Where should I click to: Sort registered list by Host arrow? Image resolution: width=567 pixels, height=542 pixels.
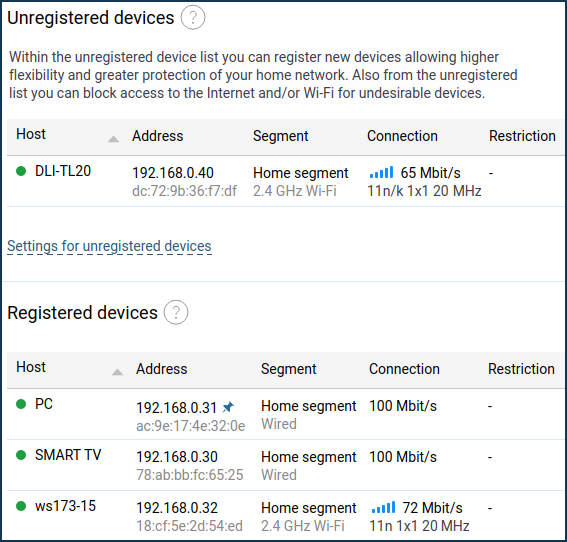(x=117, y=372)
